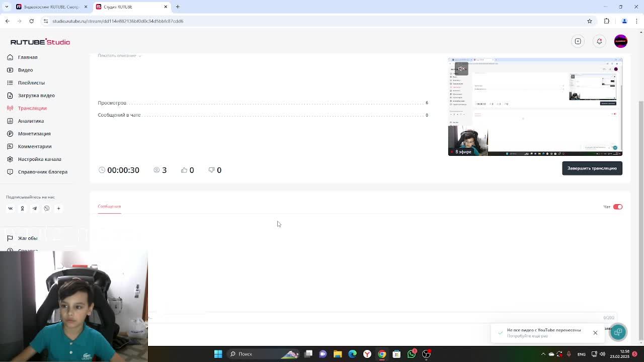This screenshot has height=362, width=644.
Task: Go back in browser navigation
Action: [x=7, y=21]
